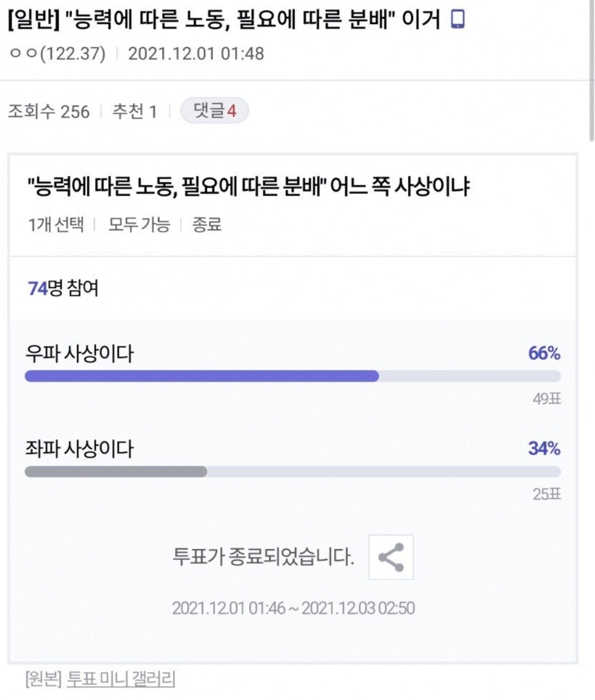The width and height of the screenshot is (595, 700).
Task: Click the 추천 1 recommendation count
Action: point(134,111)
